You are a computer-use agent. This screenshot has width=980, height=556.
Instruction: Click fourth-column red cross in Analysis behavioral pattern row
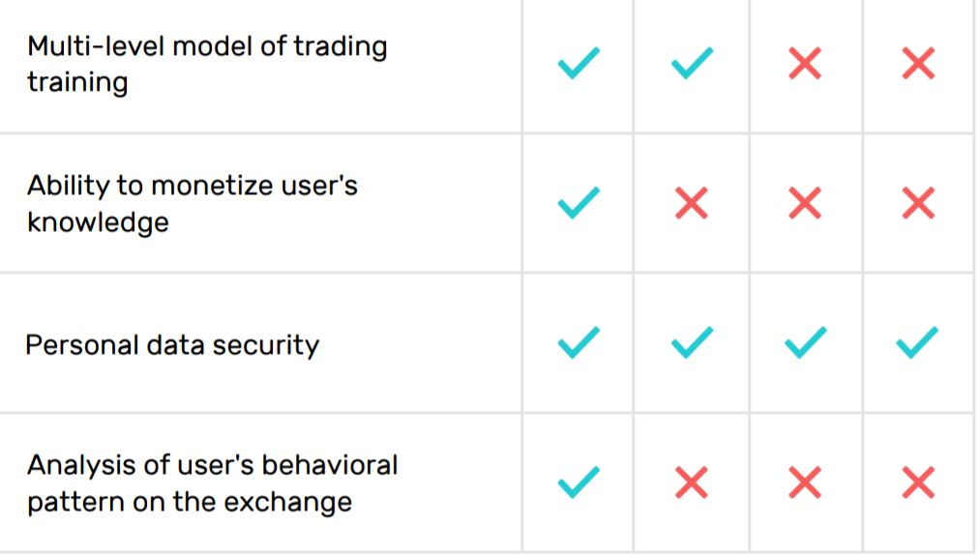point(918,483)
